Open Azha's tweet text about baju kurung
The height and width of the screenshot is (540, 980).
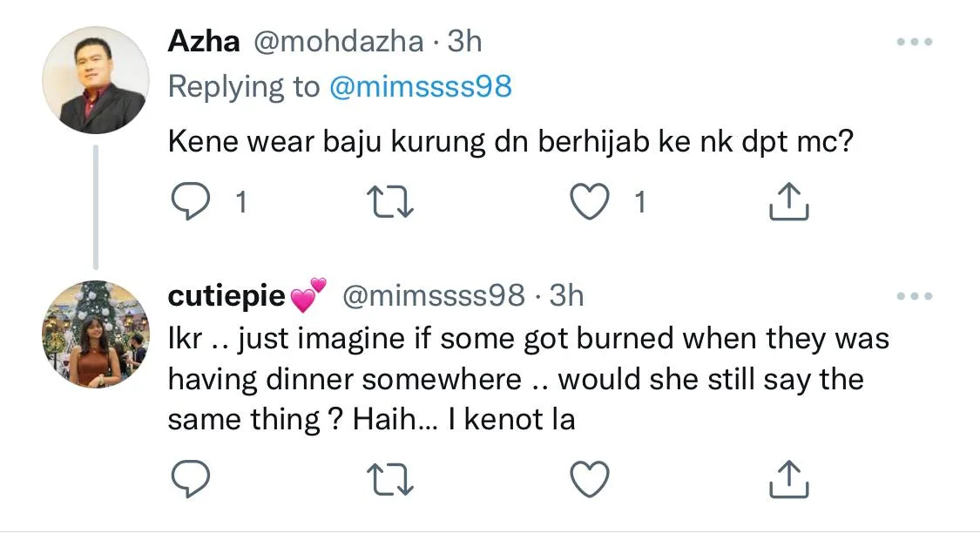(510, 140)
